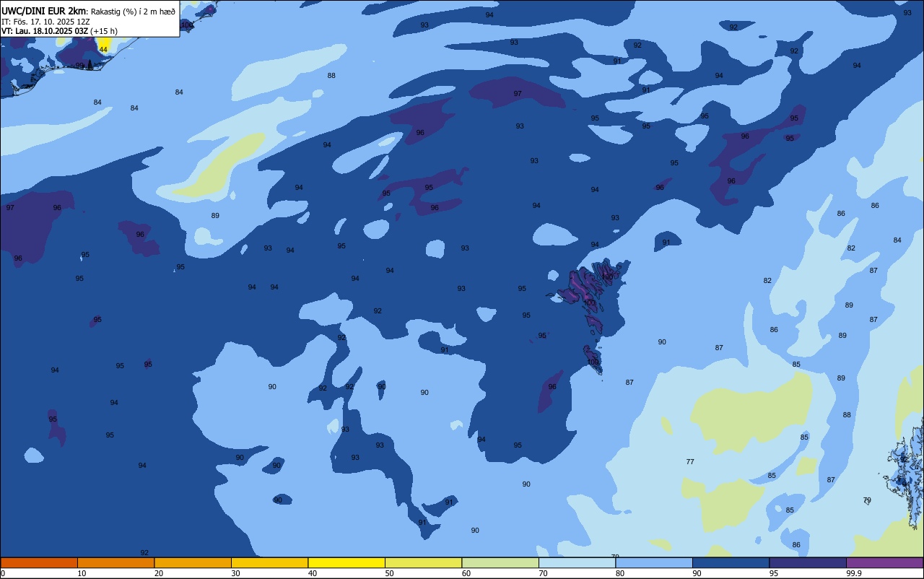Click the '(+15 h)' forecast offset text
This screenshot has width=924, height=579.
click(x=104, y=31)
